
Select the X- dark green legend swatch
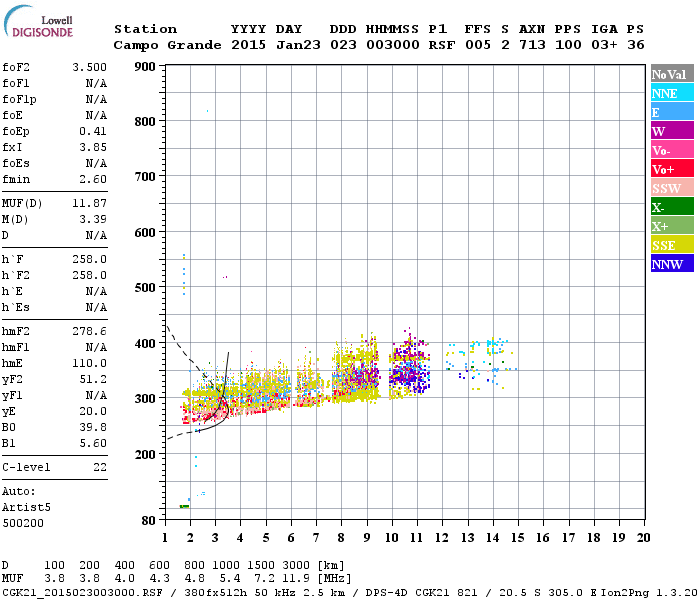[672, 207]
